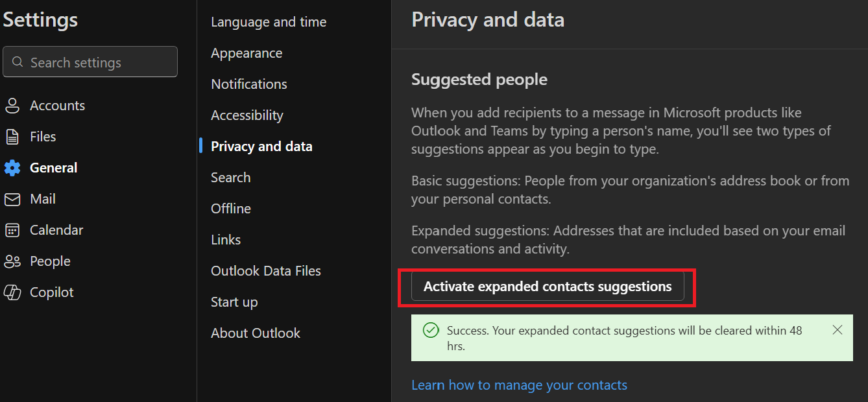Open the Outlook Data Files section
Screen dimensions: 868x402
tap(266, 270)
